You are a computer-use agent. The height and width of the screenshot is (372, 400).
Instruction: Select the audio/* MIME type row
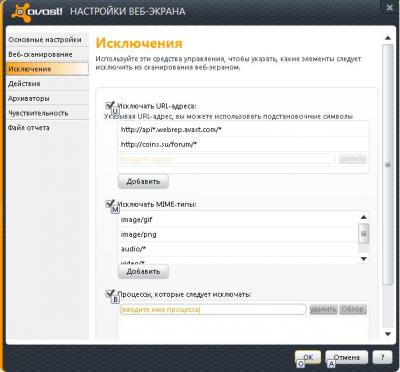238,249
